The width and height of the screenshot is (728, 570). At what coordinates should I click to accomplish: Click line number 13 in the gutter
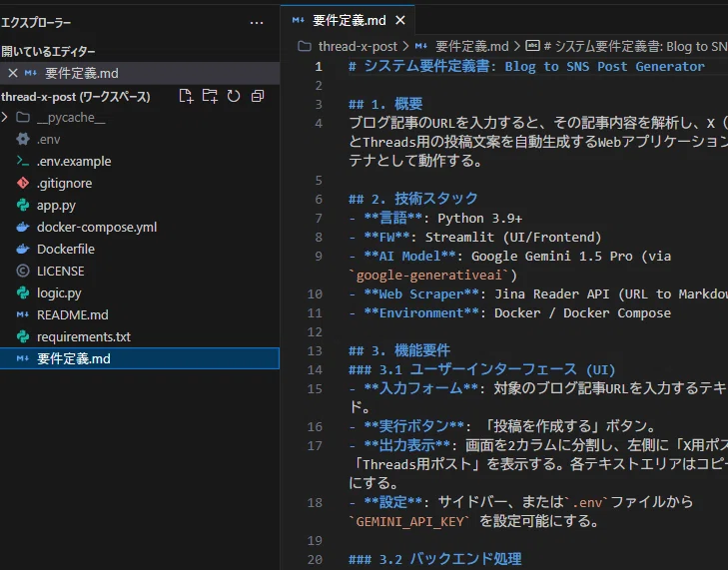point(315,351)
